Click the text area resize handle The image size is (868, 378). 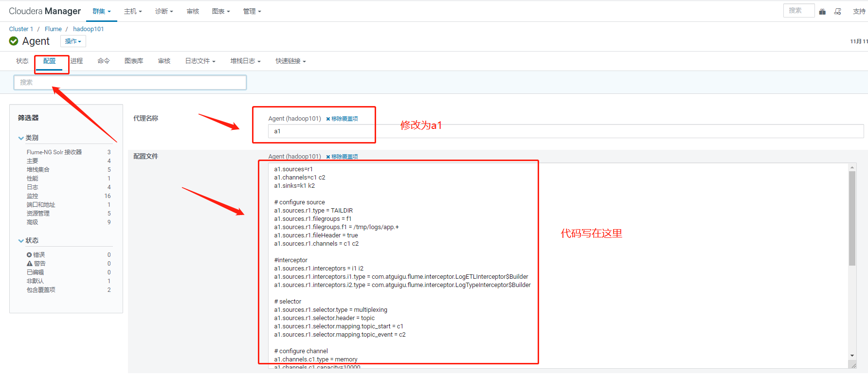pos(853,365)
